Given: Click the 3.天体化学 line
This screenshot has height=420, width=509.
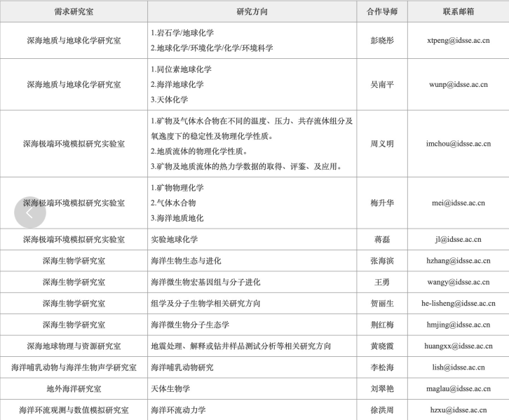Looking at the screenshot, I should 170,100.
